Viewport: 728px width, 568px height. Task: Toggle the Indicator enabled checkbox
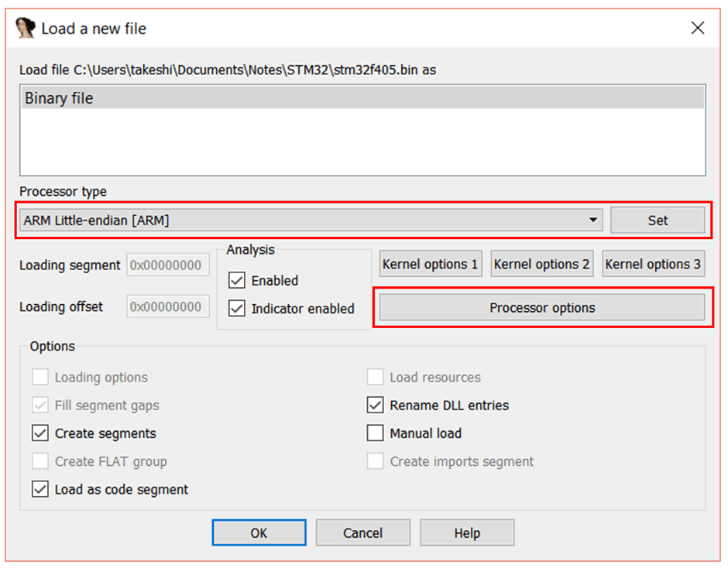point(237,308)
